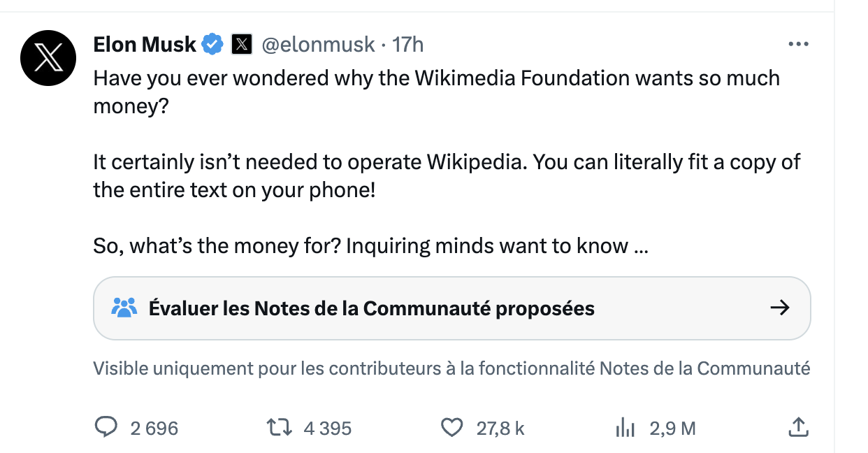Click the 'Visible uniquement pour les contributeurs' notice
The height and width of the screenshot is (453, 868).
pyautogui.click(x=451, y=368)
